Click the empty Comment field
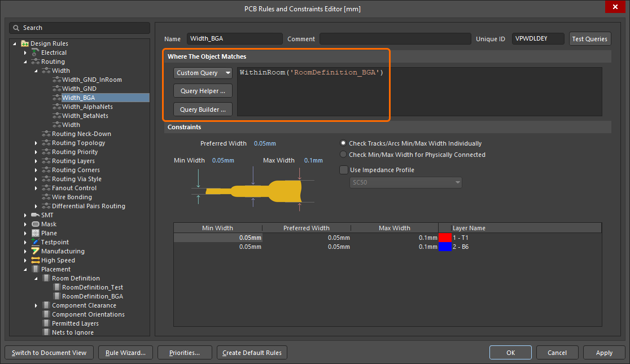The height and width of the screenshot is (364, 630). tap(395, 38)
